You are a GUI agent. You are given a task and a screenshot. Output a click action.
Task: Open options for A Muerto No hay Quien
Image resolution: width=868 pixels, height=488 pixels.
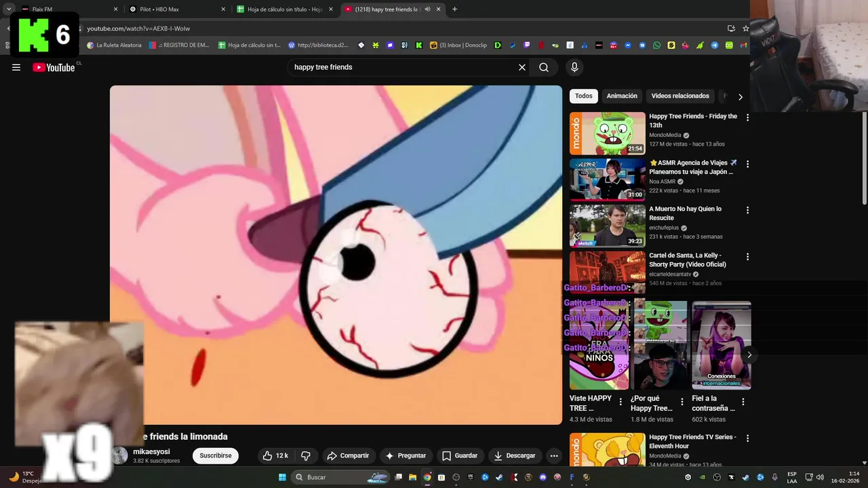[747, 210]
